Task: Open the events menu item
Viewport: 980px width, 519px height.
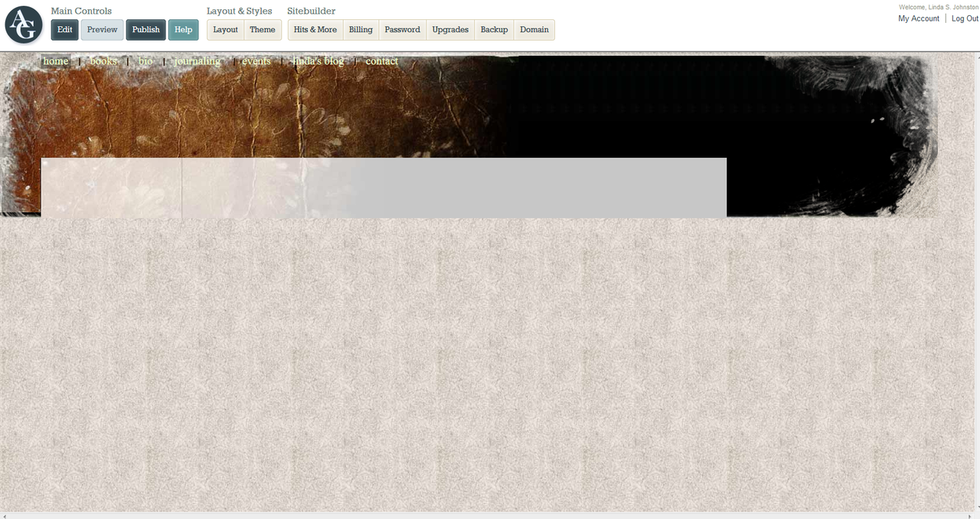Action: coord(256,61)
